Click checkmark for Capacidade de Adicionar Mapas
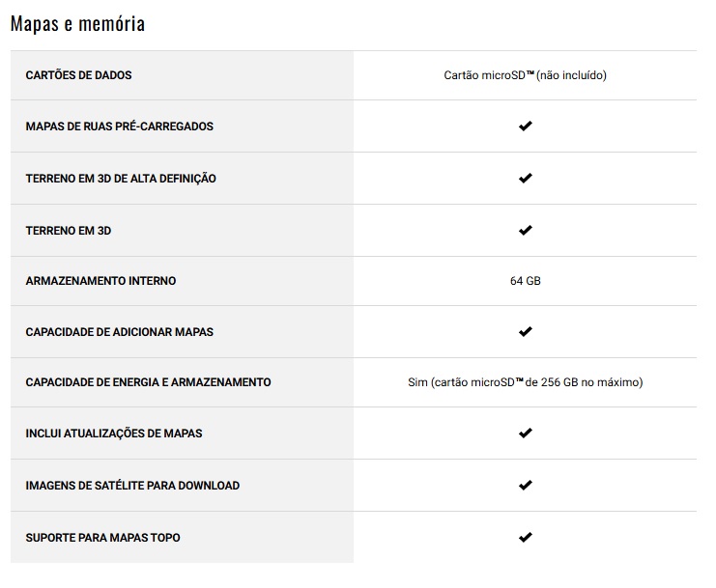 coord(525,331)
